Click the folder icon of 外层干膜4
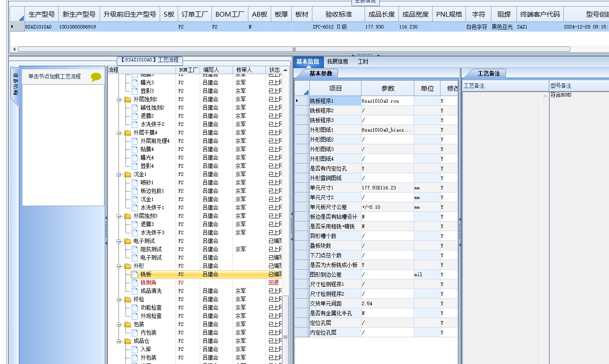 128,133
